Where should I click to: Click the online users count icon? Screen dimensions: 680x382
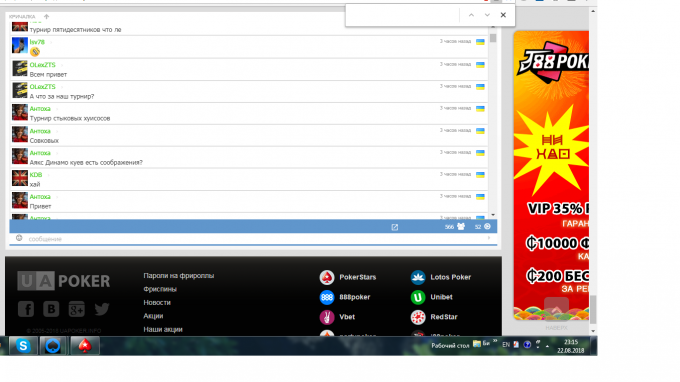(461, 226)
